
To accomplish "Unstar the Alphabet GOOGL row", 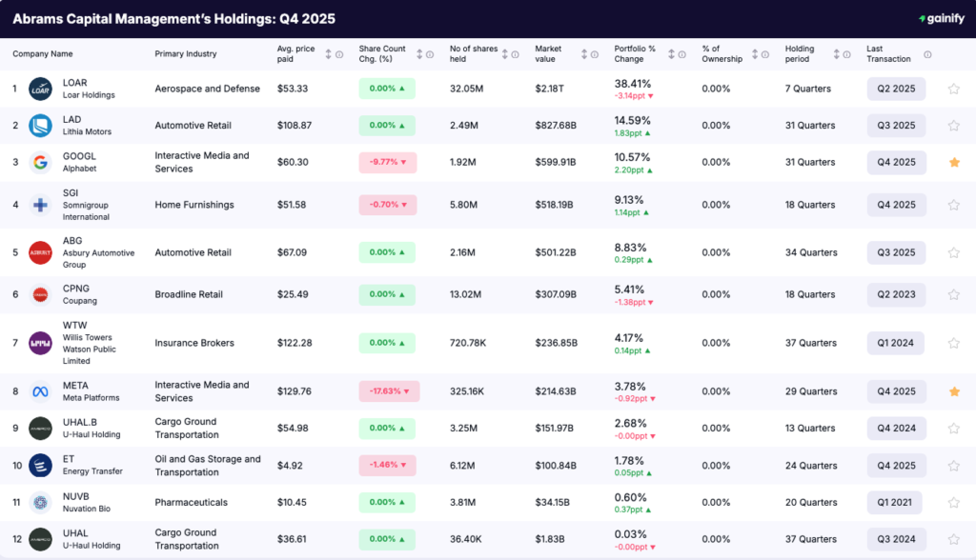I will tap(952, 162).
